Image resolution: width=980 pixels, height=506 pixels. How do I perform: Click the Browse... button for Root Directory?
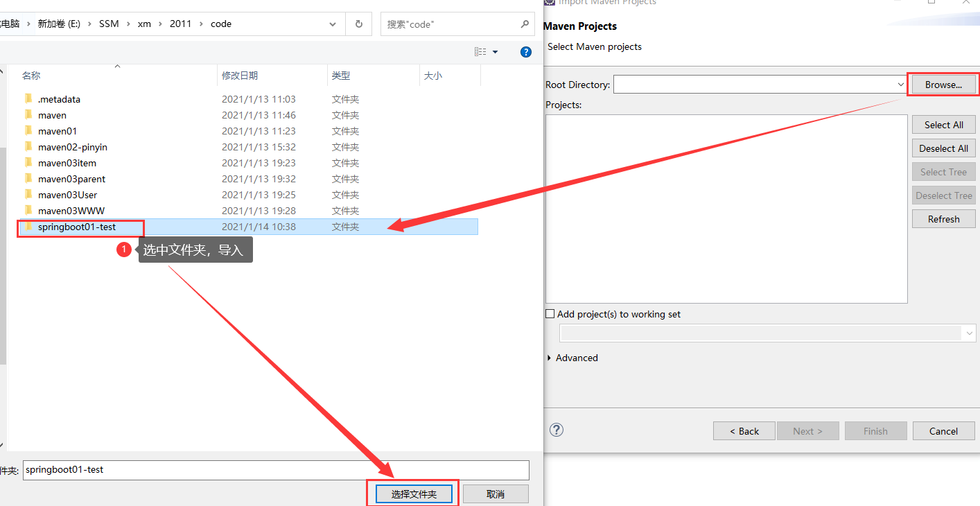coord(943,84)
